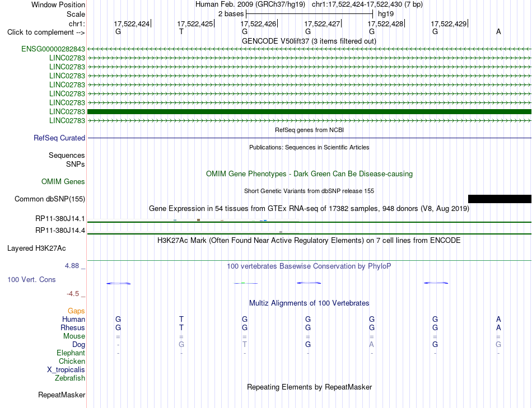Click the -4.5 PhyloP lower limit value
Screen dimensions: 532x408
[73, 294]
